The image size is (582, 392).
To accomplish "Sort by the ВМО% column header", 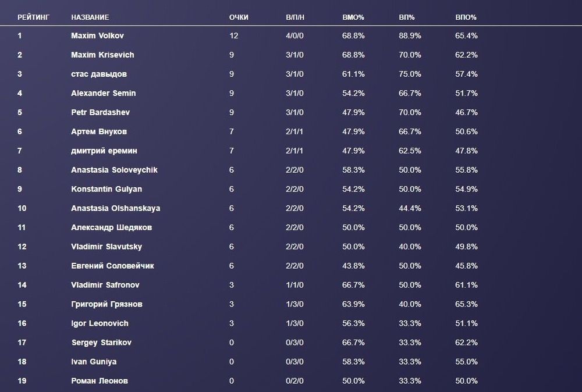I will tap(353, 17).
